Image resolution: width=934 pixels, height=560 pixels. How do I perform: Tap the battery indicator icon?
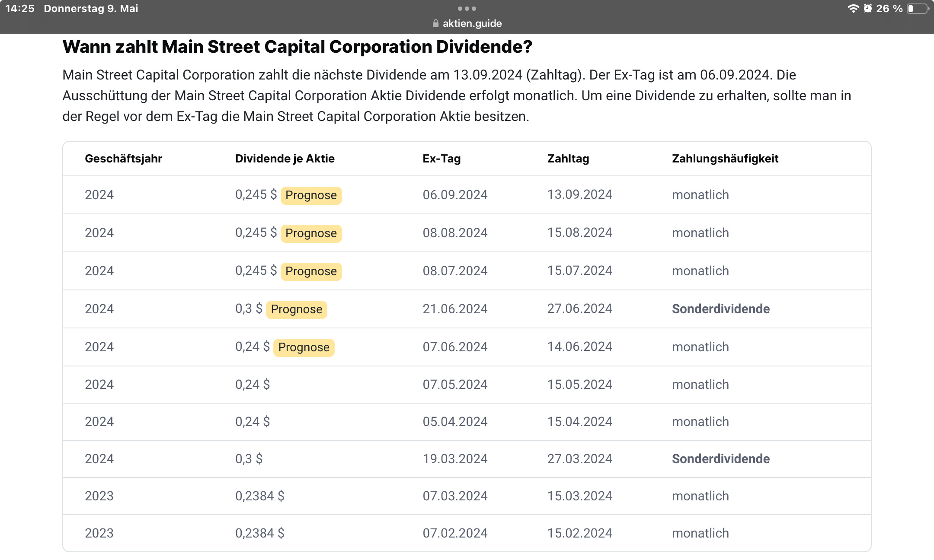(x=918, y=9)
